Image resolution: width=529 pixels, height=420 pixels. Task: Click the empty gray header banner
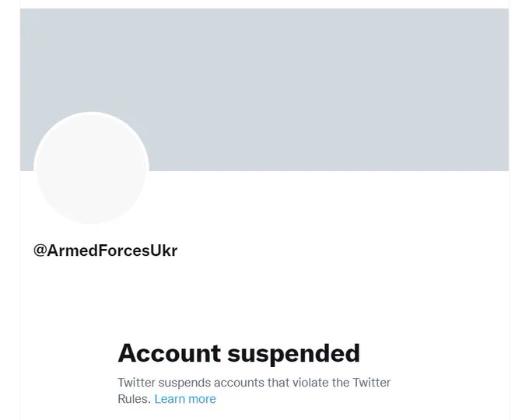[x=264, y=89]
